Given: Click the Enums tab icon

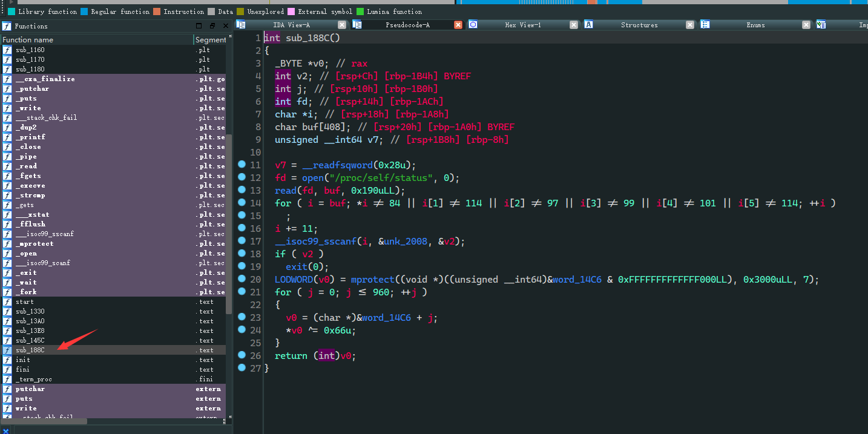Looking at the screenshot, I should pyautogui.click(x=705, y=25).
